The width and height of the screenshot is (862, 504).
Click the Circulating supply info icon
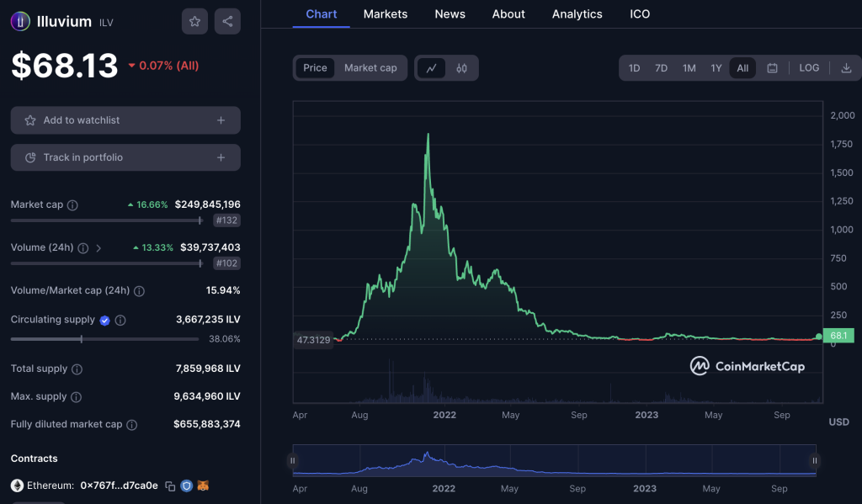120,321
